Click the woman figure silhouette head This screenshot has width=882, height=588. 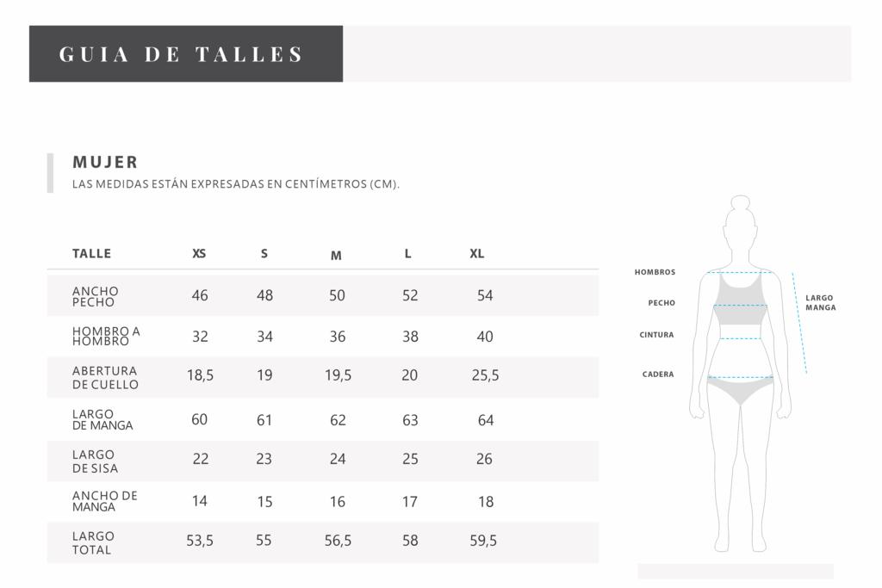740,227
